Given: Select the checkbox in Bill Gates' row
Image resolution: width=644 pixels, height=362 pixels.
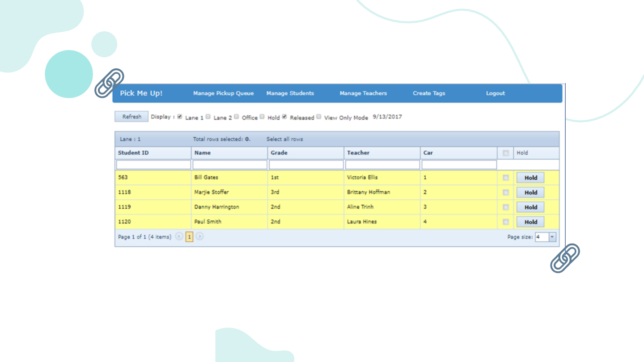Looking at the screenshot, I should 505,178.
